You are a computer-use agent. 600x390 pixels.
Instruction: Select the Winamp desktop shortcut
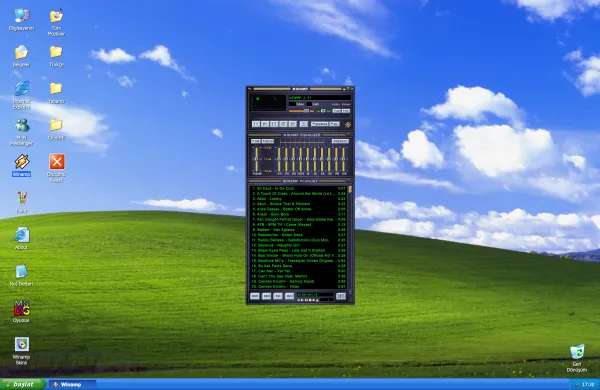tap(21, 165)
